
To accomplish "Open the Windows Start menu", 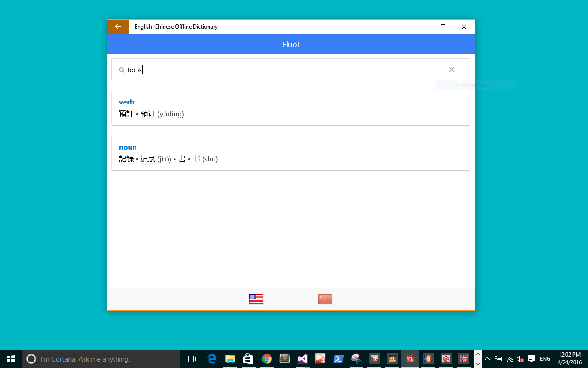I will tap(11, 359).
